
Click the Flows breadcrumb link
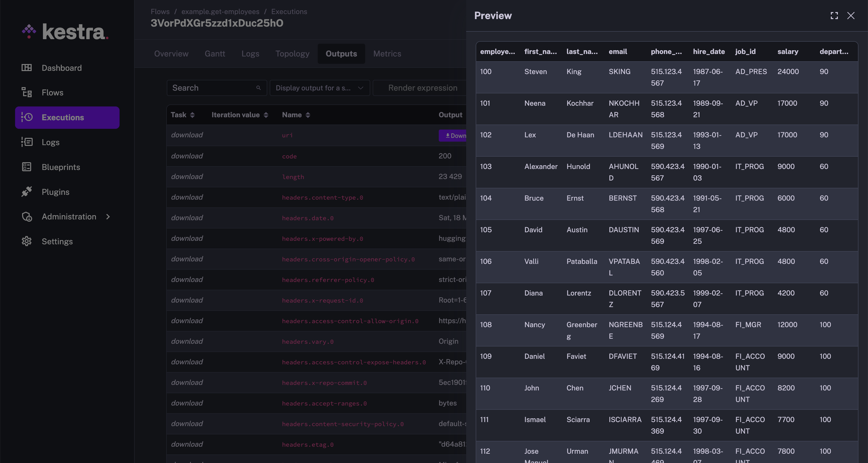(x=160, y=12)
